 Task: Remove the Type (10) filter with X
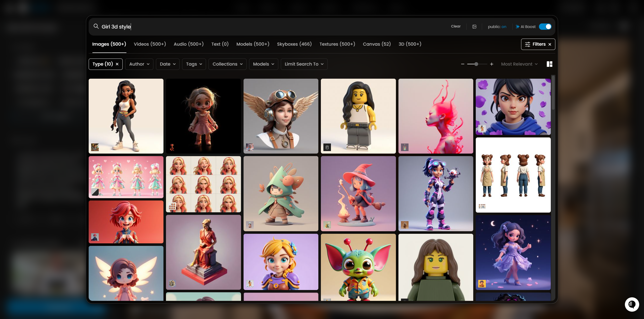click(117, 64)
